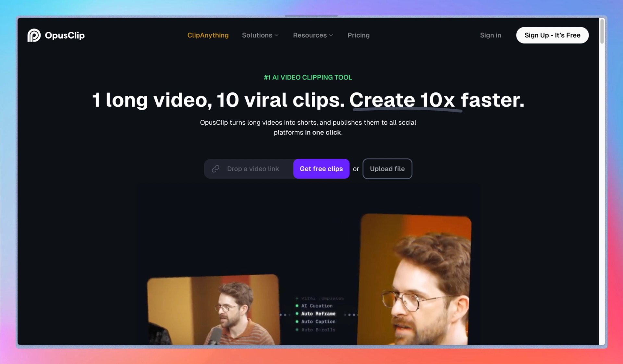Screen dimensions: 623x364
Task: Expand the Solutions dropdown menu
Action: [260, 36]
